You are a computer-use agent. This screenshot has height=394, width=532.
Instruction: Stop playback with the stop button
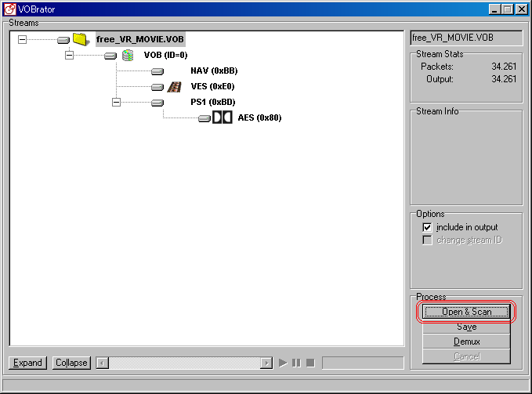pos(310,363)
